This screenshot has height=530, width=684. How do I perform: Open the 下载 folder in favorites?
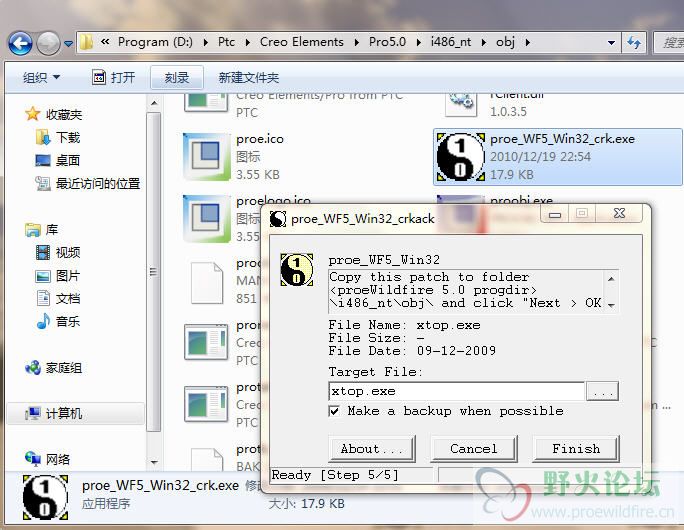(68, 138)
